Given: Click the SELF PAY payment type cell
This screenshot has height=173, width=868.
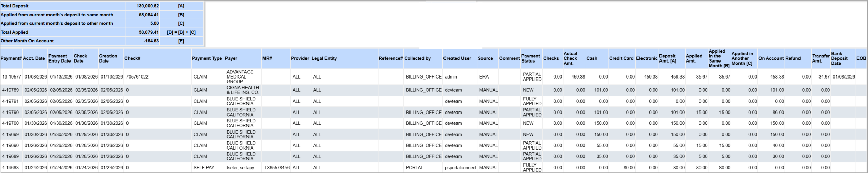Looking at the screenshot, I should pyautogui.click(x=204, y=168).
